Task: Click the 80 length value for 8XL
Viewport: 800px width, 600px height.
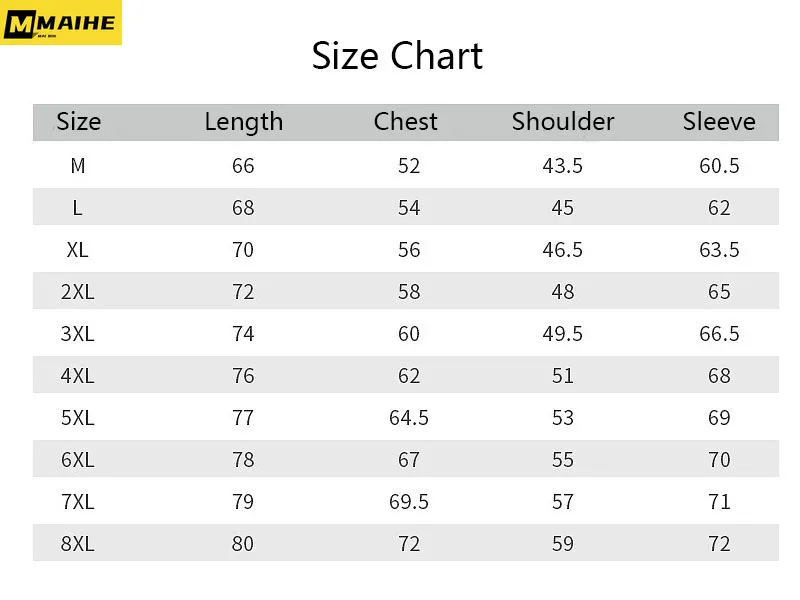Action: click(x=243, y=544)
